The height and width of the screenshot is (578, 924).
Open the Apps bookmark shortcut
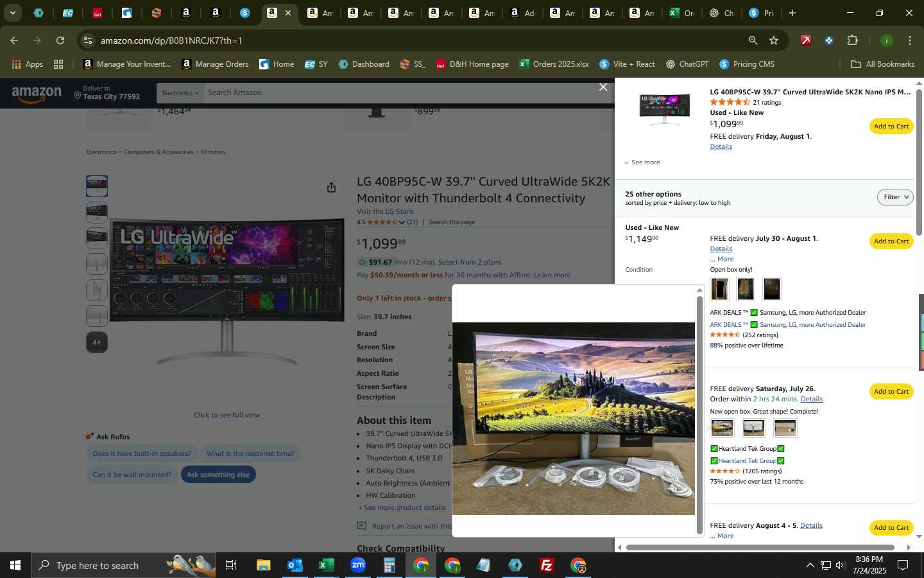click(27, 64)
